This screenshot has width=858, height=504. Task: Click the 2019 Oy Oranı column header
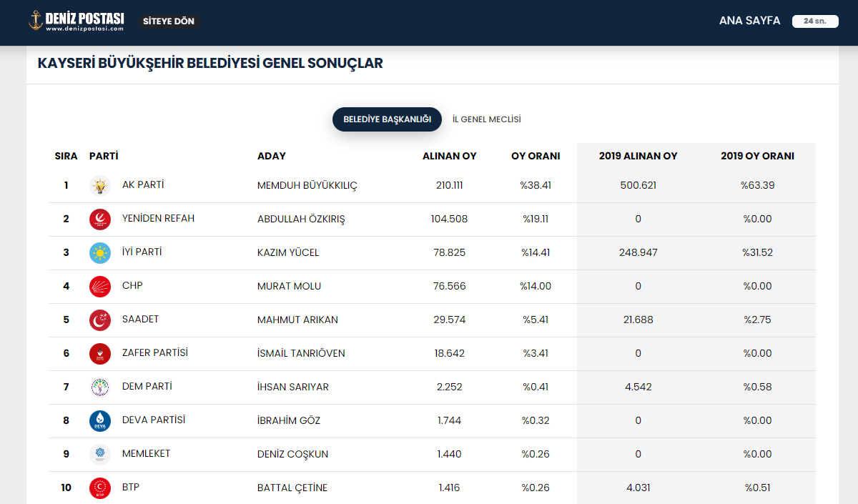pyautogui.click(x=757, y=156)
